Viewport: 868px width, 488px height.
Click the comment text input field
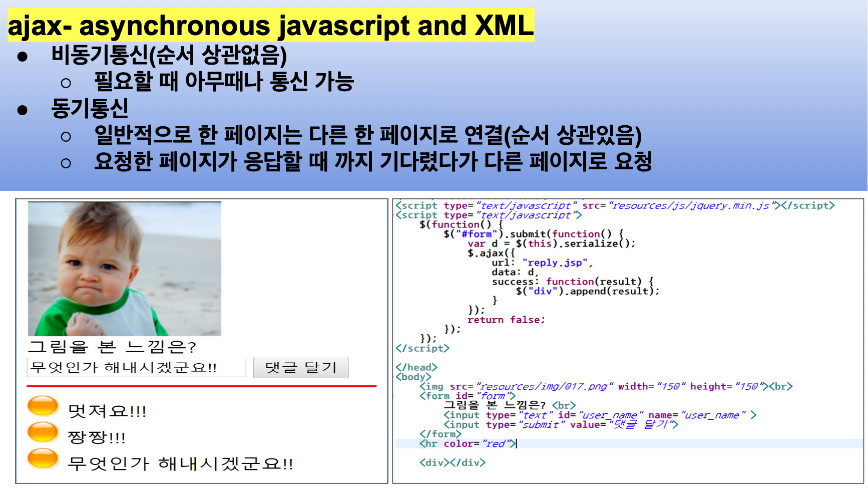[x=136, y=368]
